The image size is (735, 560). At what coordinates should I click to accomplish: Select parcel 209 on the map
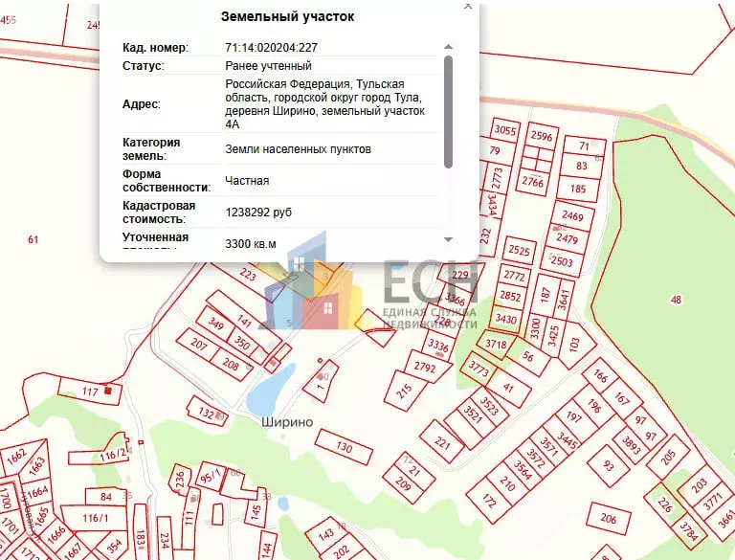[x=403, y=483]
